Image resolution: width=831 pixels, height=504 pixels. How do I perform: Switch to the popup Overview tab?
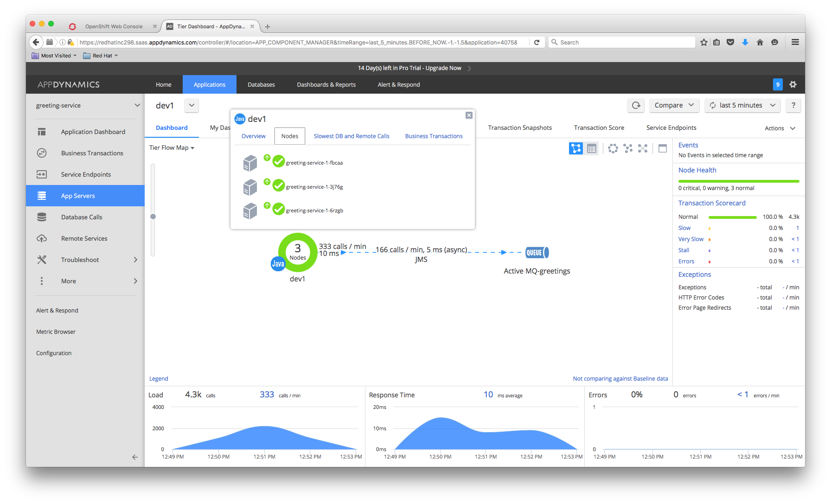click(x=253, y=136)
